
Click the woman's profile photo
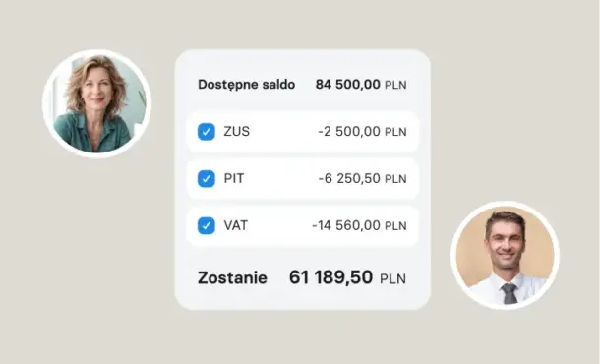click(96, 103)
